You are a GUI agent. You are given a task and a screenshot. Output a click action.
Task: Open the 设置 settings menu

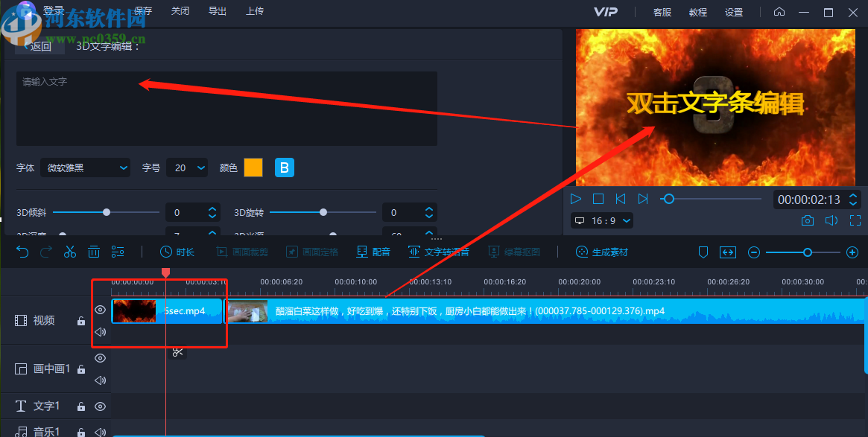[734, 12]
